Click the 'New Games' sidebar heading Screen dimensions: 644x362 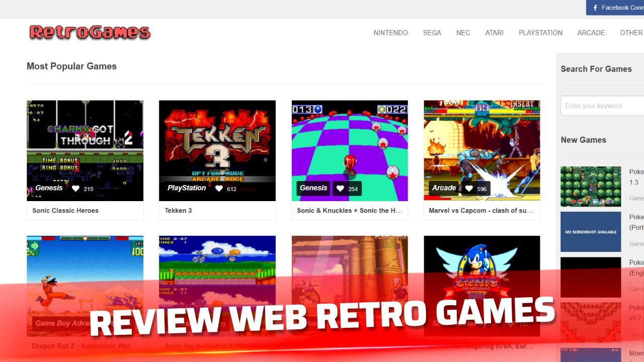pyautogui.click(x=584, y=140)
